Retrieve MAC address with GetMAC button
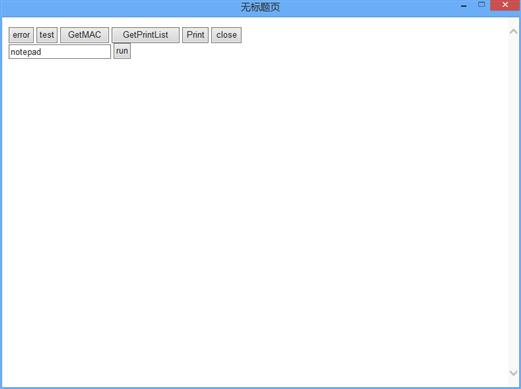 [x=84, y=35]
